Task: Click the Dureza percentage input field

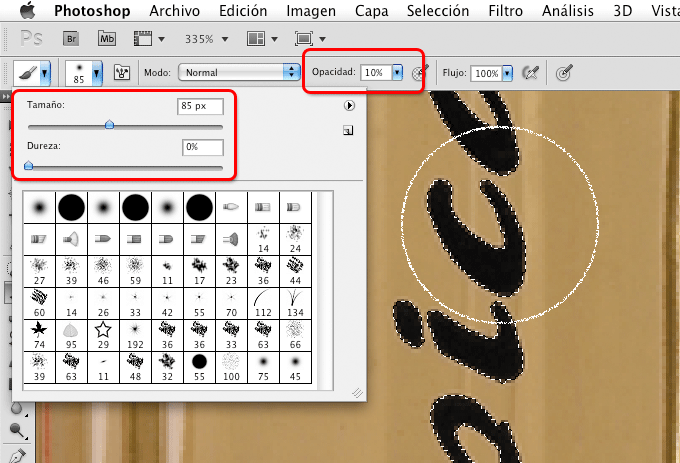Action: point(206,147)
